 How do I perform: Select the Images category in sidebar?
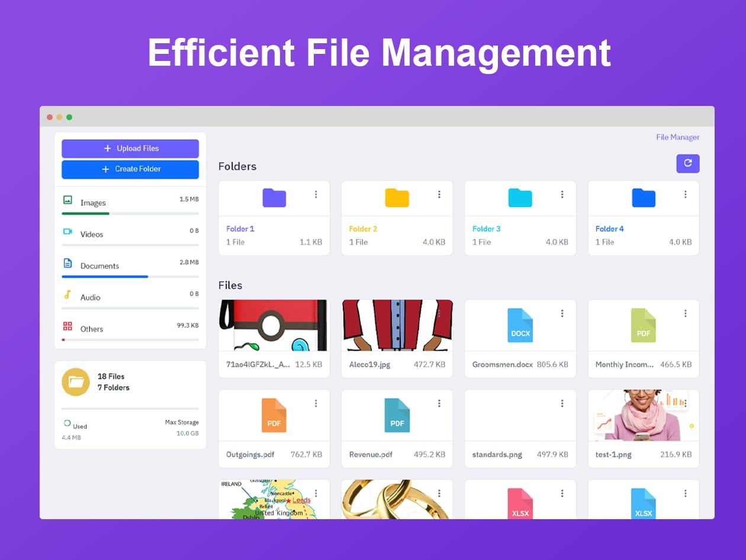[x=93, y=202]
